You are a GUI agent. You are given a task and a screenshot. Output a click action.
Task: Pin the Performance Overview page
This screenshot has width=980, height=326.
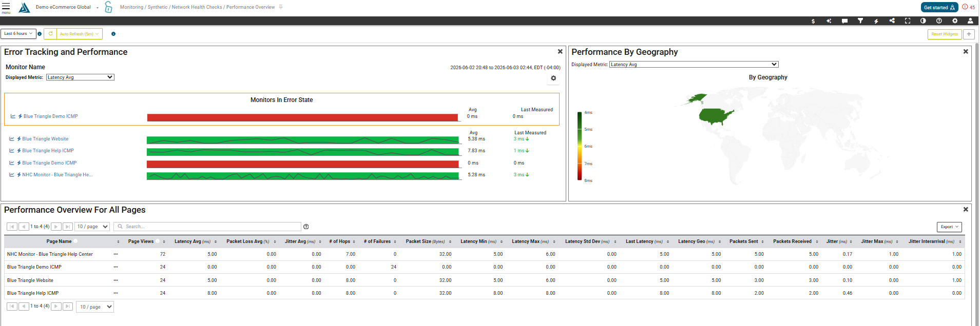(281, 7)
